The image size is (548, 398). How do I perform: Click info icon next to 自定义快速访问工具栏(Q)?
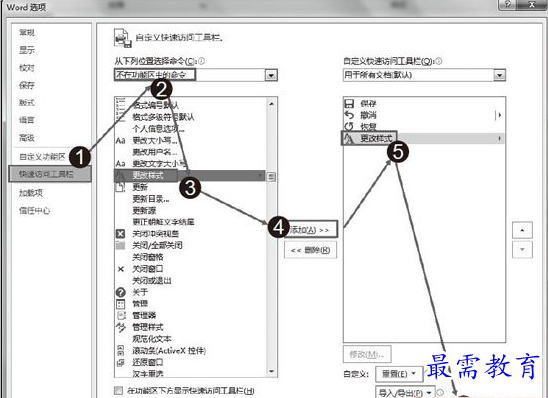(439, 61)
